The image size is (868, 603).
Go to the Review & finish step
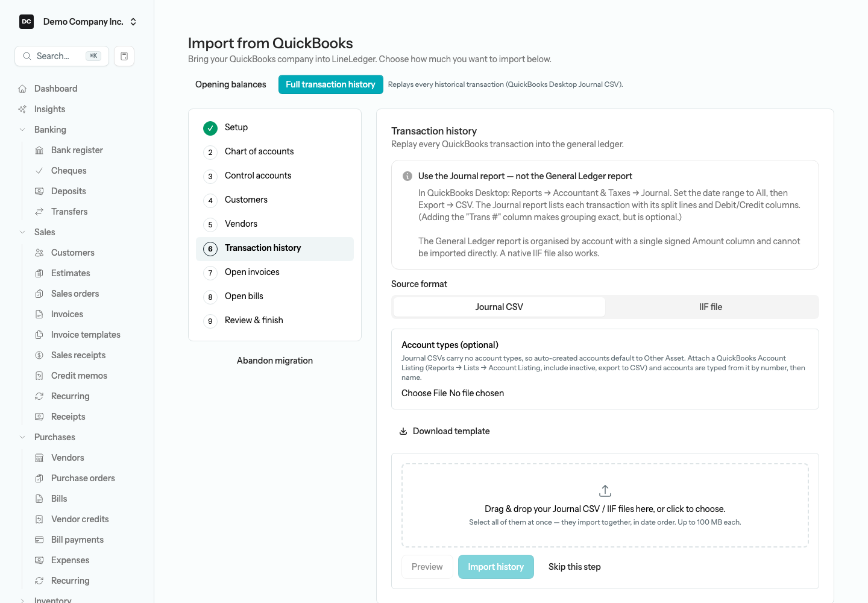coord(275,321)
